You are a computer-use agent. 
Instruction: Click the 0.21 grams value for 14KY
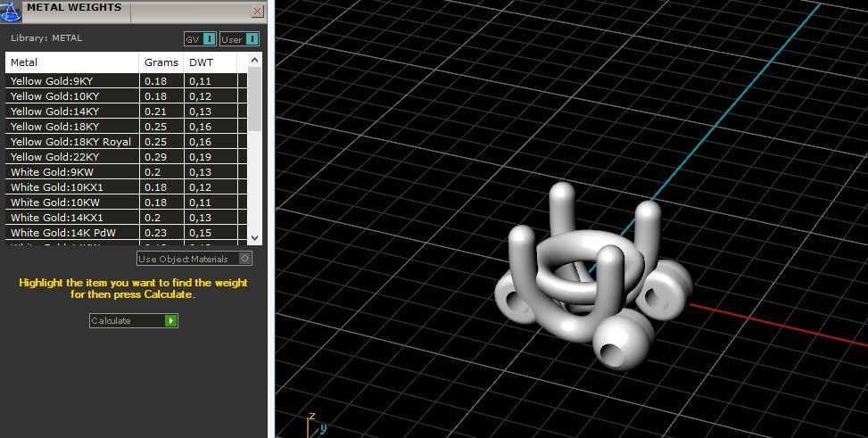tap(155, 112)
